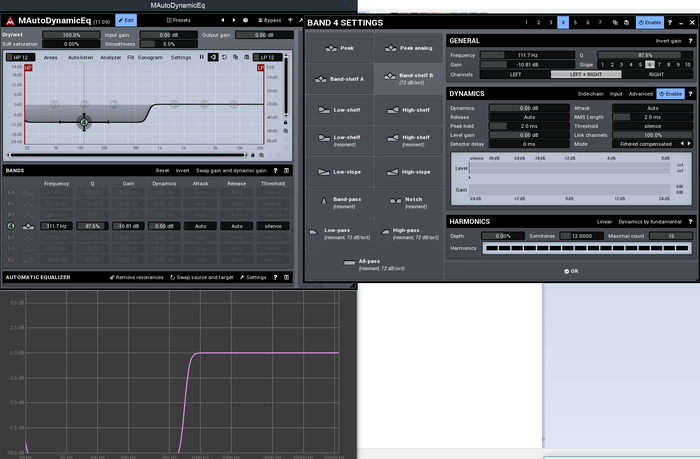Select the non-resonant Low-shelf filter
Image resolution: width=700 pixels, height=459 pixels.
340,110
